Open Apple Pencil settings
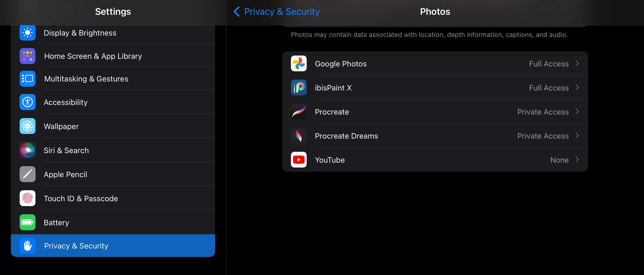Image resolution: width=644 pixels, height=275 pixels. (x=113, y=174)
